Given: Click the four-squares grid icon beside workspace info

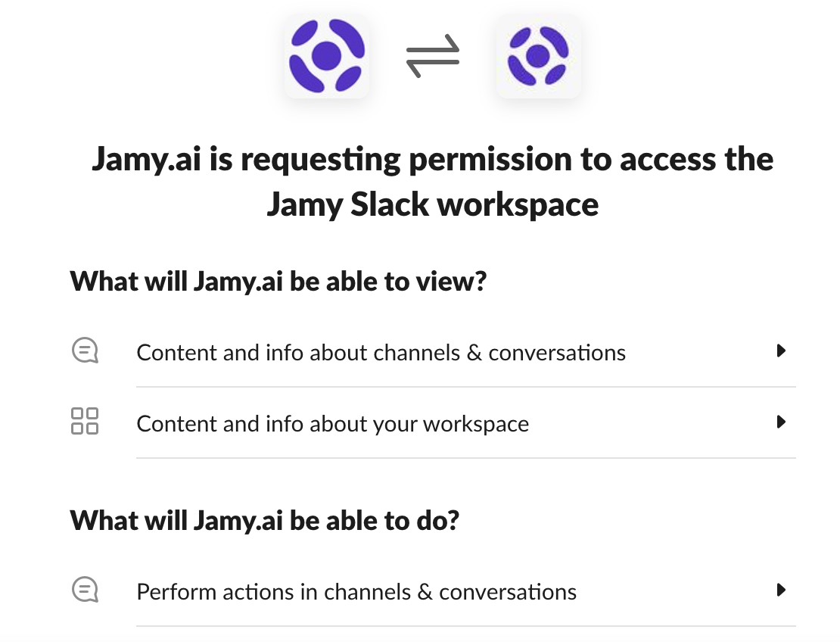Looking at the screenshot, I should tap(84, 421).
